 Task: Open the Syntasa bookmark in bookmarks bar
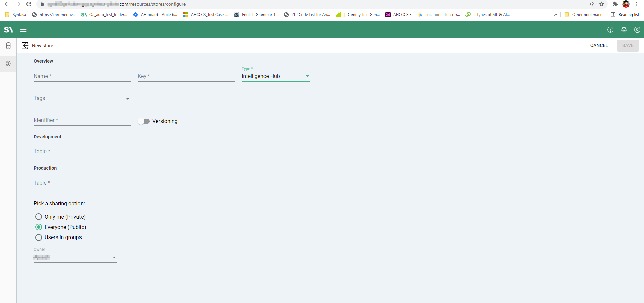pos(16,15)
